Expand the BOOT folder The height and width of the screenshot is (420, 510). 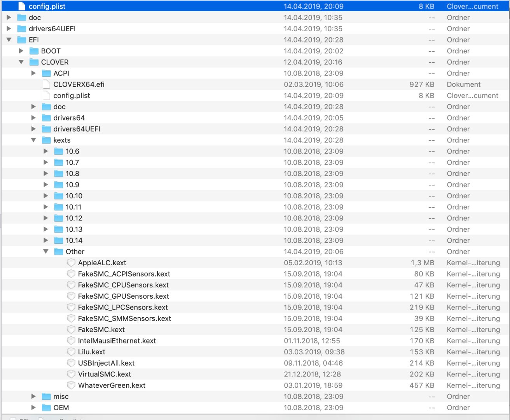[21, 51]
